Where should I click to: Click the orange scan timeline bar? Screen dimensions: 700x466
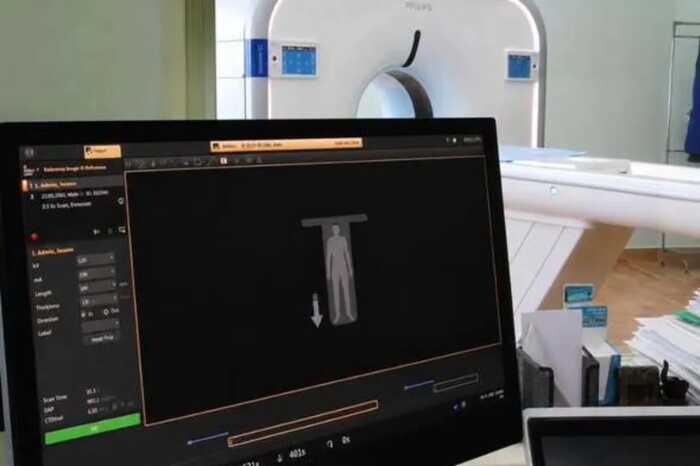303,423
